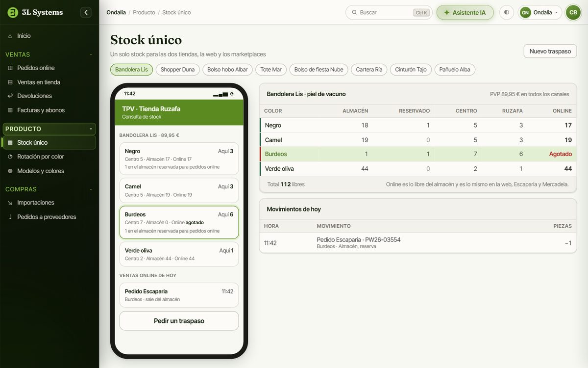Click the Rotación por color icon
This screenshot has width=588, height=368.
pos(10,157)
